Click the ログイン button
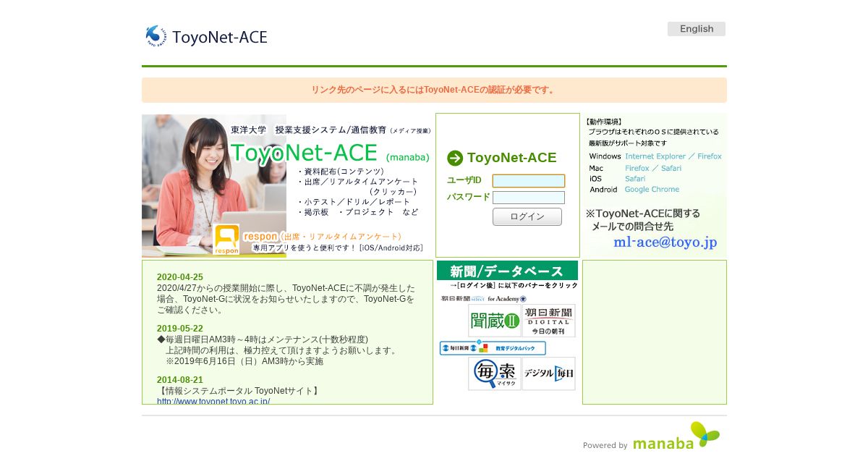868x456 pixels. [527, 216]
